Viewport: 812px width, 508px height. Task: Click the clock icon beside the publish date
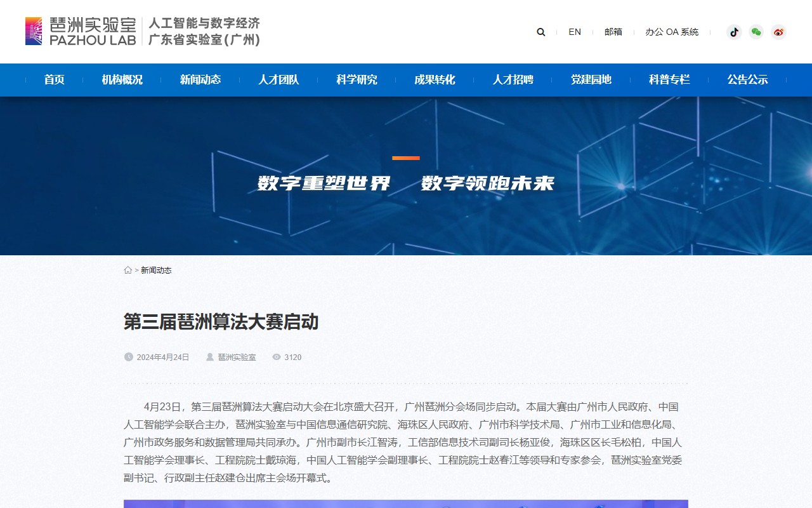point(128,357)
